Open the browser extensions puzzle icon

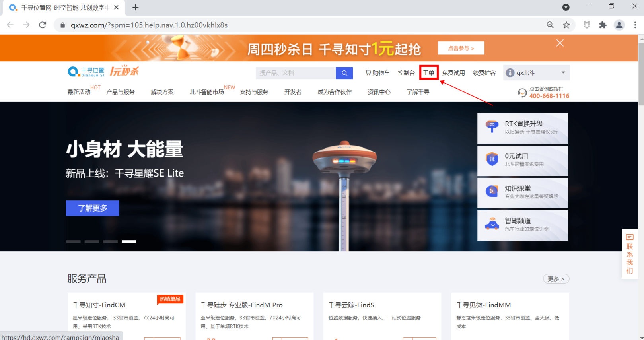click(x=603, y=25)
